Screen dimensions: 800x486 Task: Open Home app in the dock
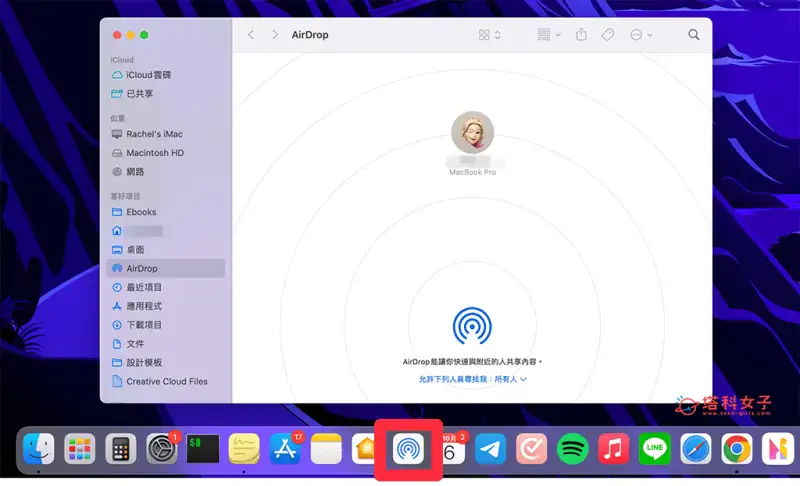point(365,449)
